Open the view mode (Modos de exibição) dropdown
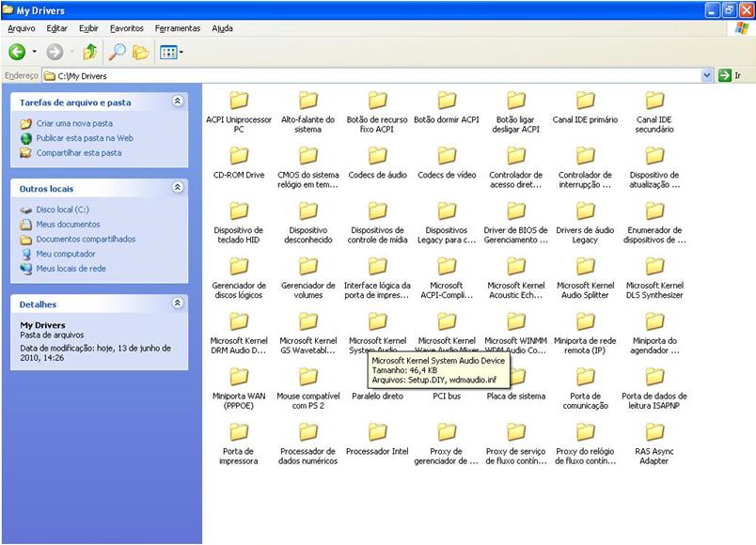This screenshot has width=756, height=545. click(170, 53)
